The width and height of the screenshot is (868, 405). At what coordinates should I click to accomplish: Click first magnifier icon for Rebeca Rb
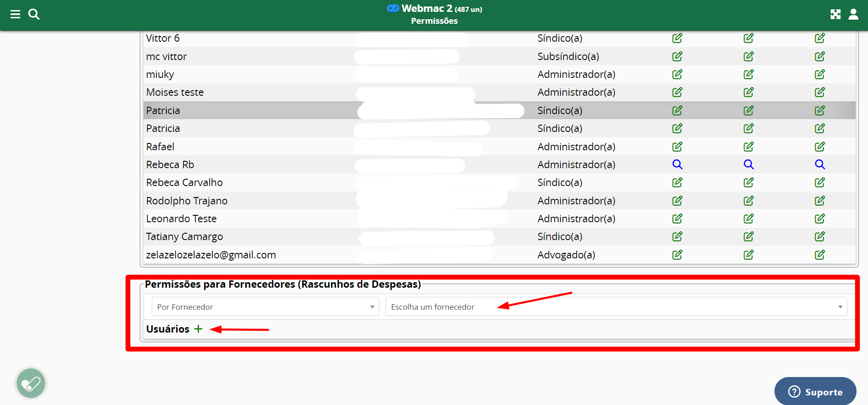point(677,164)
